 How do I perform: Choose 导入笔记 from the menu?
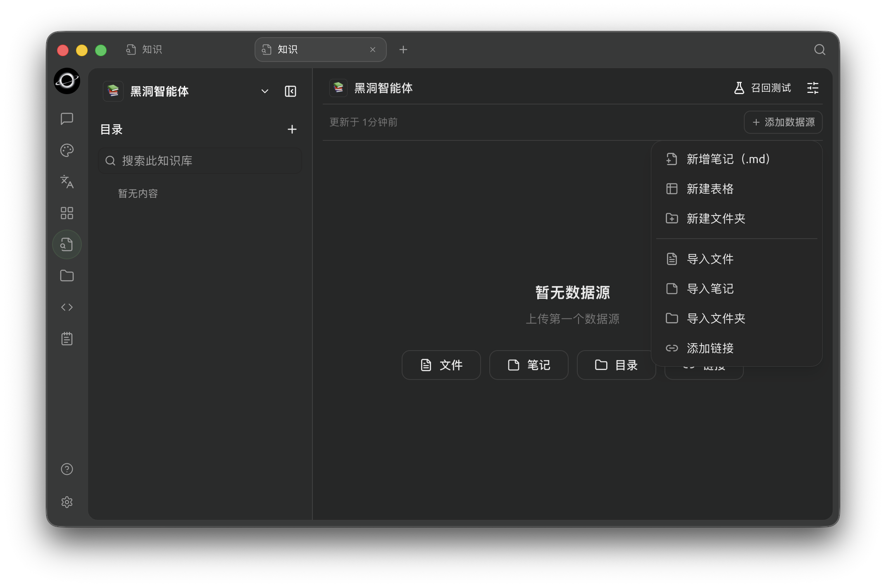coord(737,289)
